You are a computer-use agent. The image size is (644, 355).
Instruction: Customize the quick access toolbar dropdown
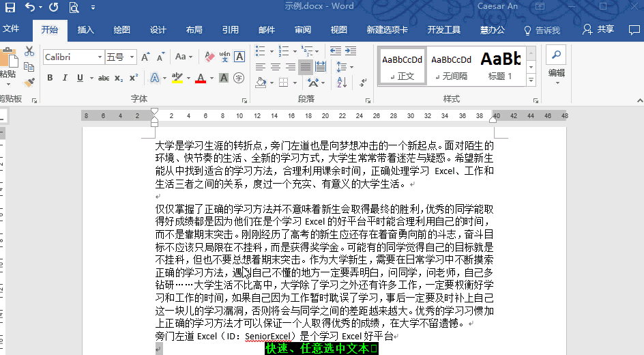click(93, 8)
